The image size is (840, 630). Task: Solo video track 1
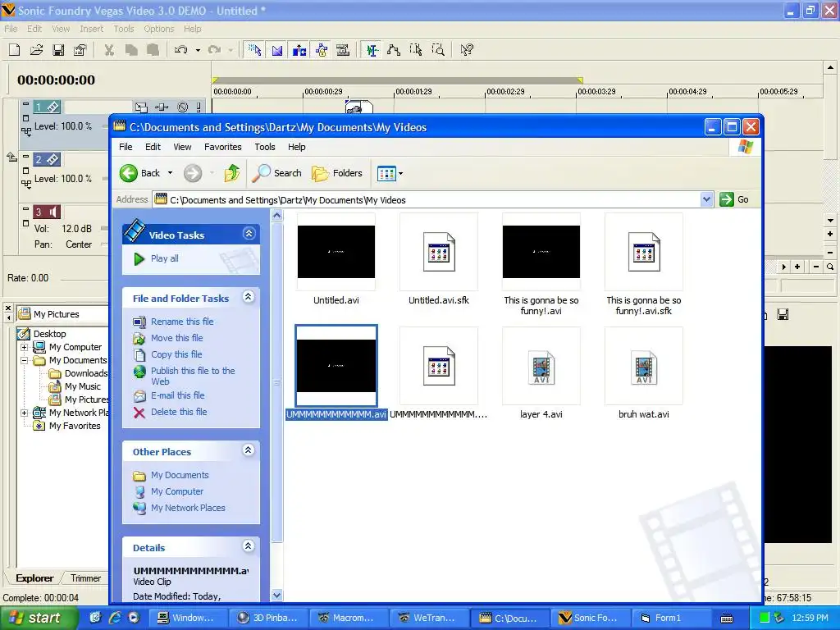coord(199,107)
